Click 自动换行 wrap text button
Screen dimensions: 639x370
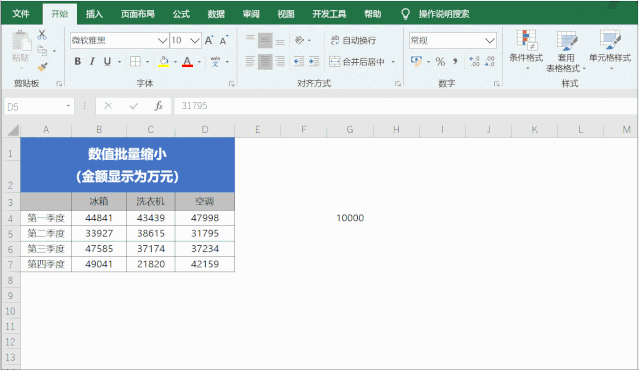pyautogui.click(x=353, y=40)
